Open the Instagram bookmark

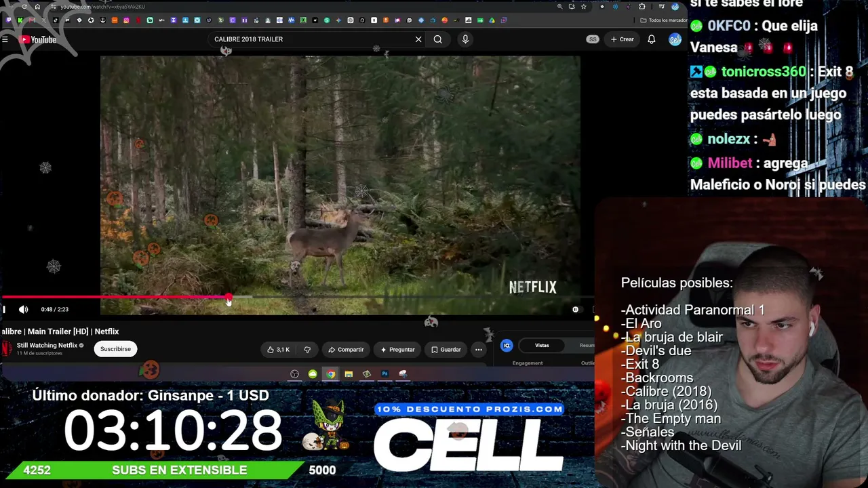pyautogui.click(x=126, y=20)
